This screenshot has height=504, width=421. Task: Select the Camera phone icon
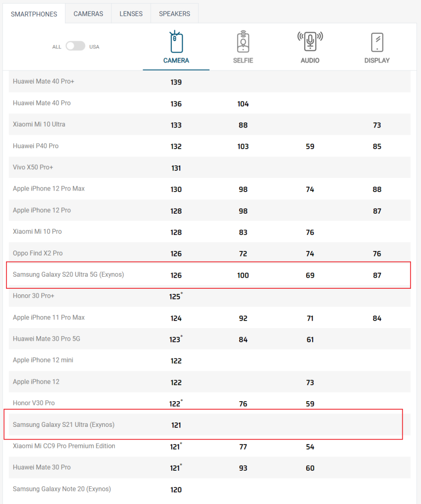coord(176,42)
